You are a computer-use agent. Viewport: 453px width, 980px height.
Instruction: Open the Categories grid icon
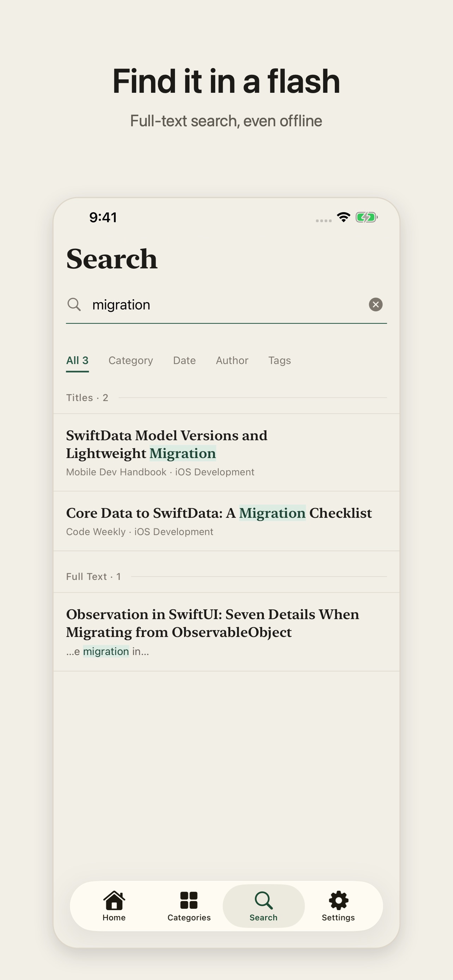(189, 900)
